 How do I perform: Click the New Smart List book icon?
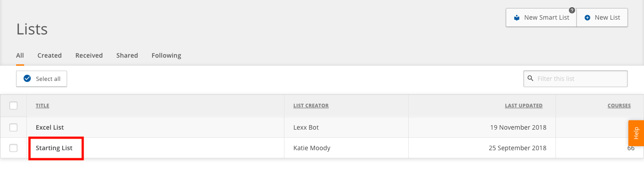tap(517, 18)
